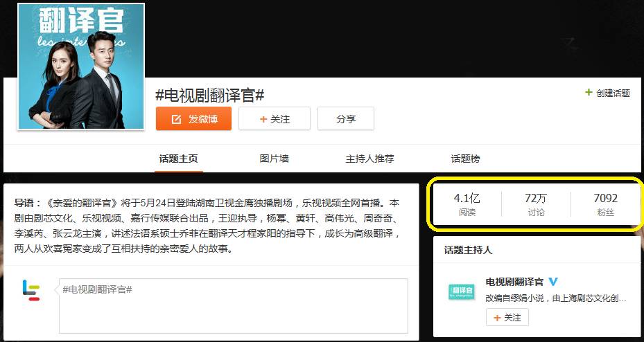
Task: Click the blue verified V badge
Action: [x=553, y=282]
